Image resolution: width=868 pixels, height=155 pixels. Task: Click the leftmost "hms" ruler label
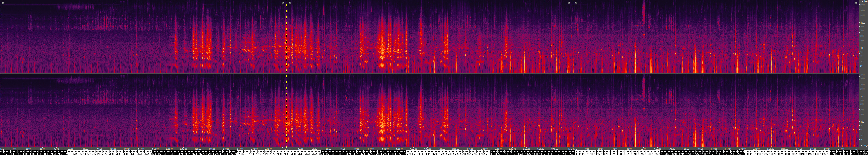[2, 149]
